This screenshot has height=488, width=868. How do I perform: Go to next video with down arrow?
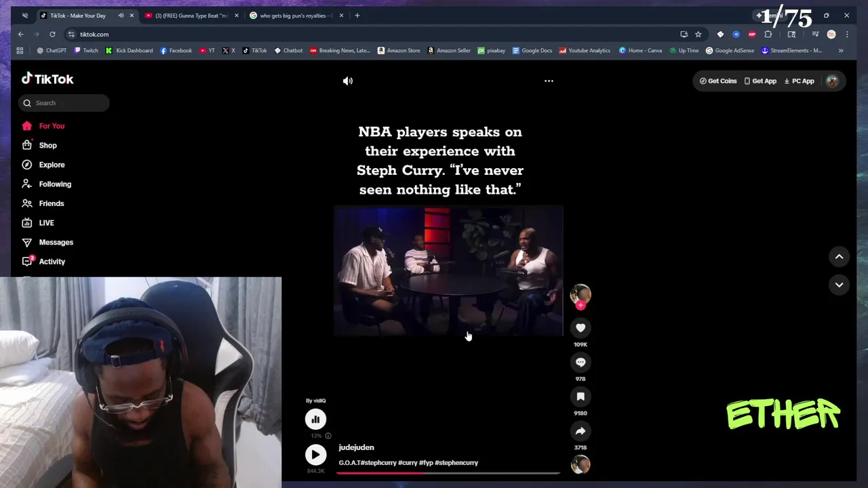(x=839, y=285)
